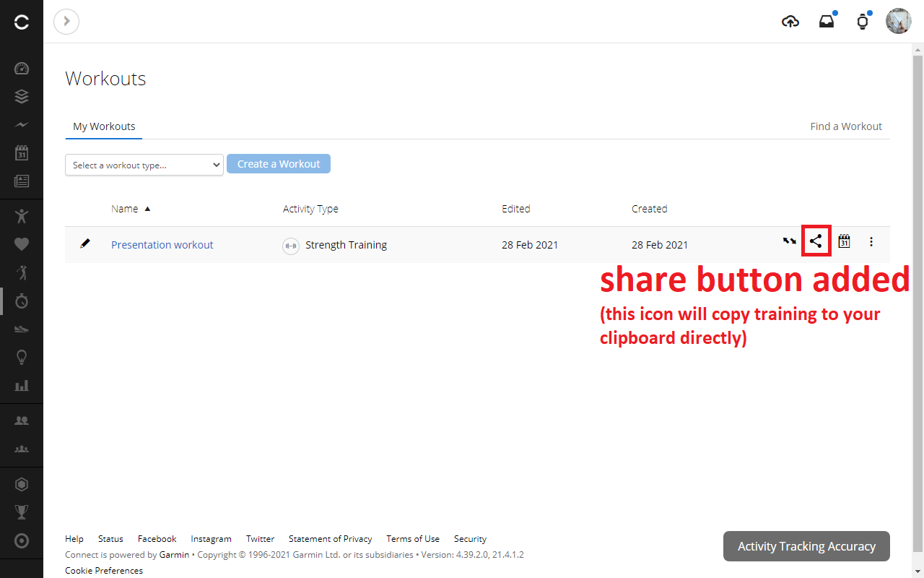Viewport: 924px width, 578px height.
Task: Click the Create a Workout button
Action: tap(279, 164)
